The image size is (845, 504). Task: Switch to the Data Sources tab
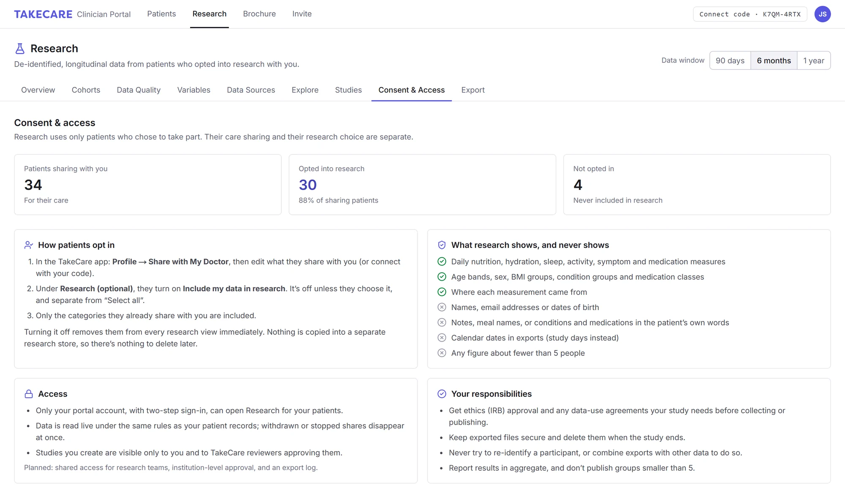pos(251,90)
